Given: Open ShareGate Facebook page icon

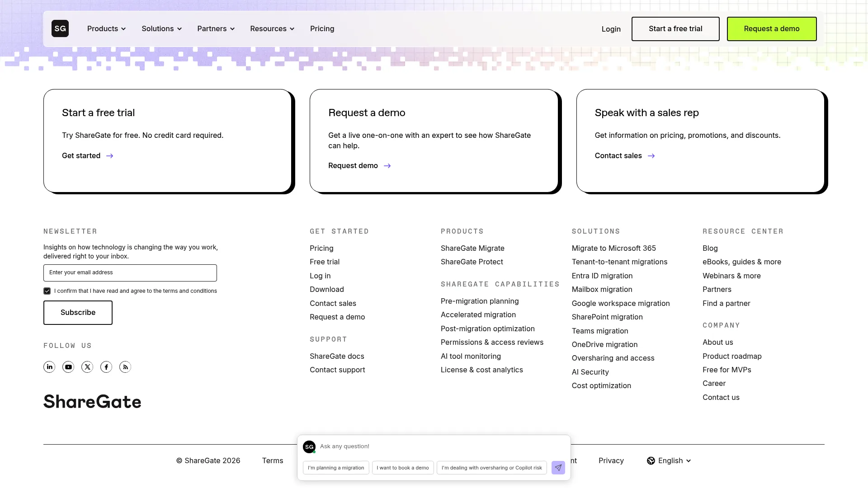Looking at the screenshot, I should click(106, 367).
